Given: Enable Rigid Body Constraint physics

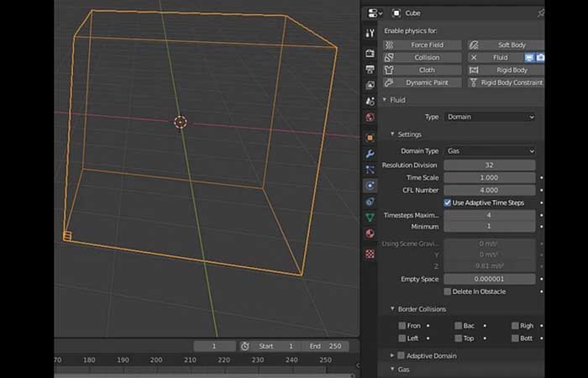Looking at the screenshot, I should point(507,82).
